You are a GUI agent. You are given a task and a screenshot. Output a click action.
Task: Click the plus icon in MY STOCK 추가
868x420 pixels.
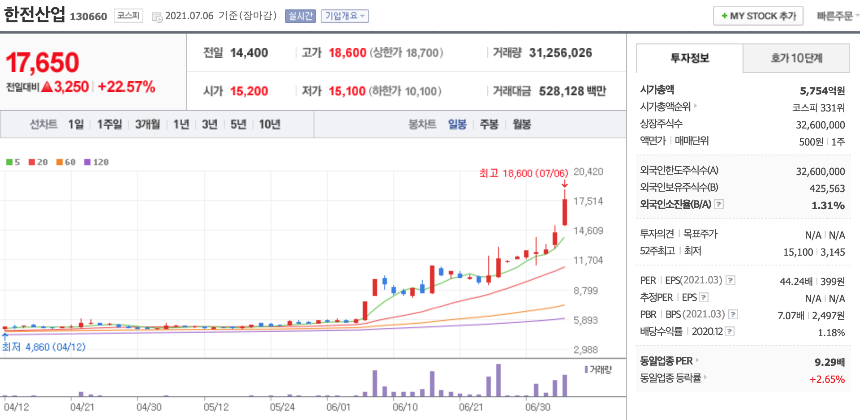point(724,16)
